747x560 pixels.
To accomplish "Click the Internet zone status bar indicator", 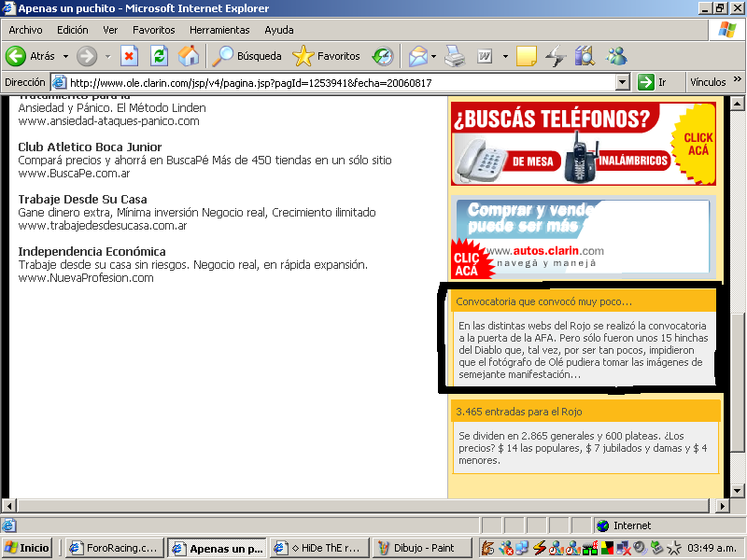I will (624, 525).
